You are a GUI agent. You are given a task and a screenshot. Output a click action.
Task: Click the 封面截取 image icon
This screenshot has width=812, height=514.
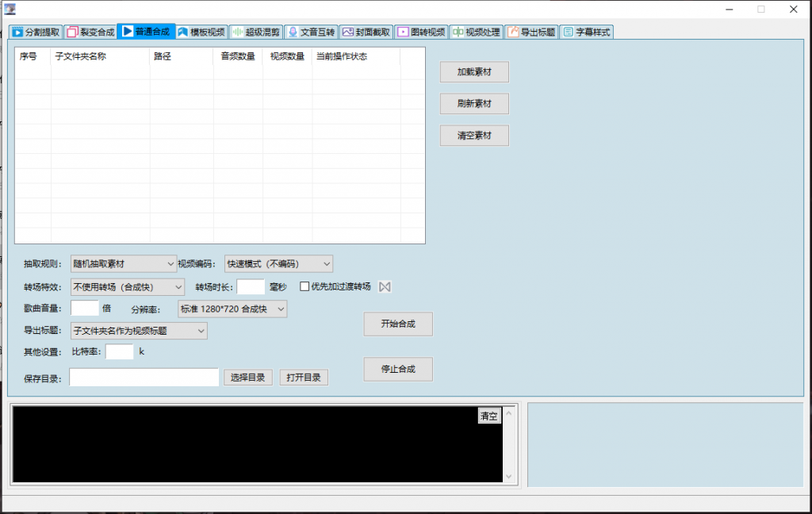tap(347, 33)
